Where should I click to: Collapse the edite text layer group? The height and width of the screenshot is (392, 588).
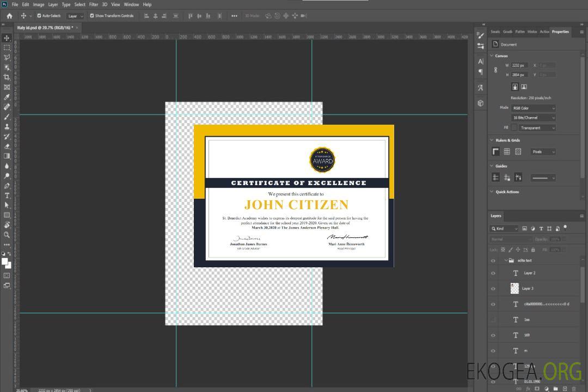click(505, 261)
